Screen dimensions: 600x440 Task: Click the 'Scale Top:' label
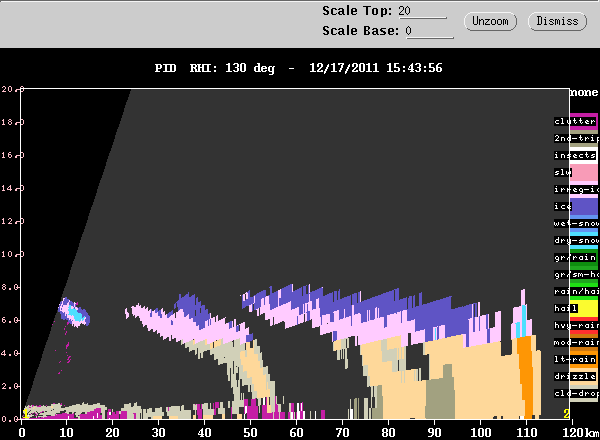(357, 11)
